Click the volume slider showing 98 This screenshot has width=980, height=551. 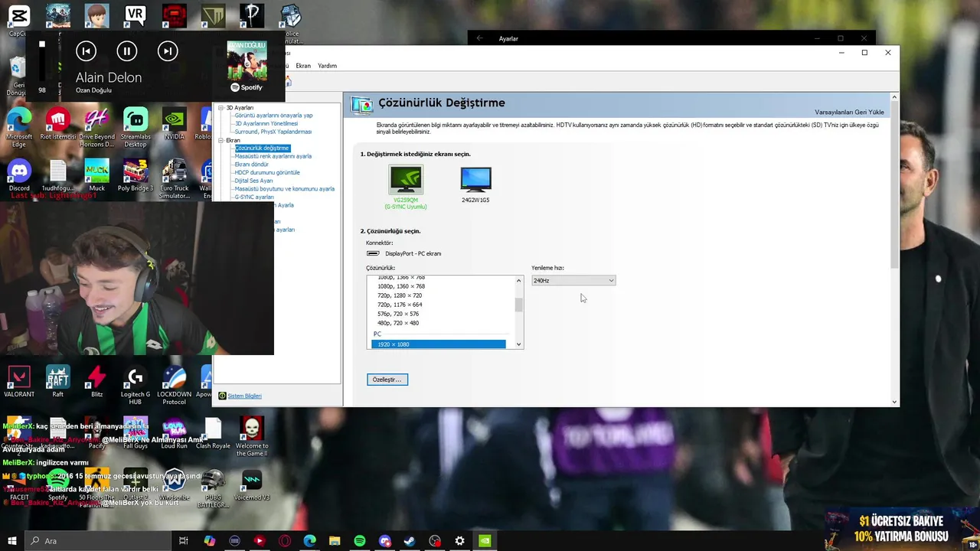pos(42,61)
